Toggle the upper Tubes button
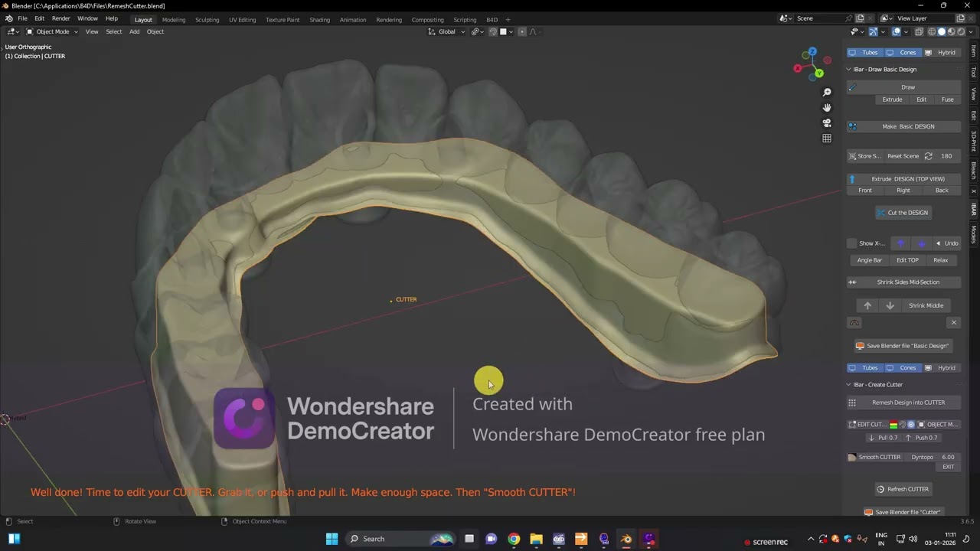The width and height of the screenshot is (980, 551). pos(864,53)
